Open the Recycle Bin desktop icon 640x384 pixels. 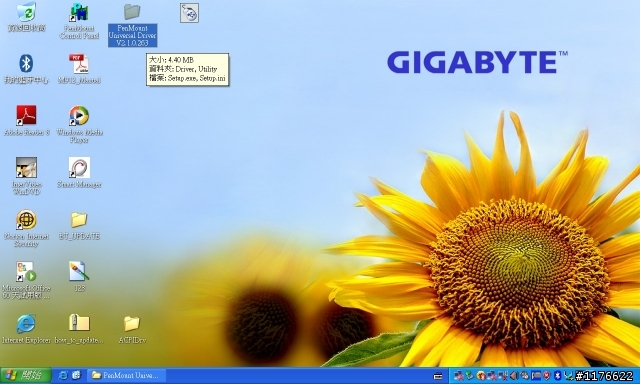click(26, 17)
